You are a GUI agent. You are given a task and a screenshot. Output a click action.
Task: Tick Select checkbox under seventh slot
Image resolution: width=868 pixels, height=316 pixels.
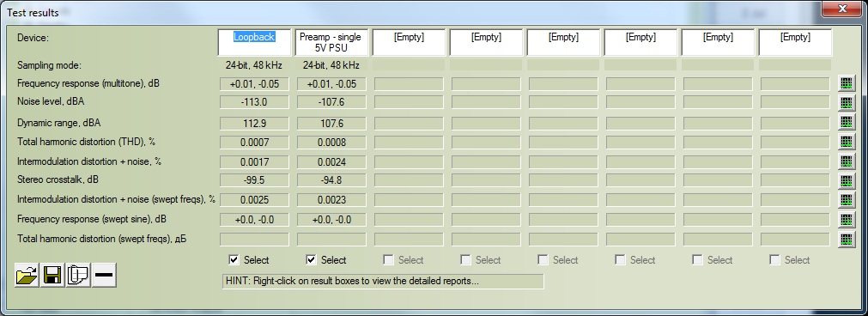tap(698, 259)
